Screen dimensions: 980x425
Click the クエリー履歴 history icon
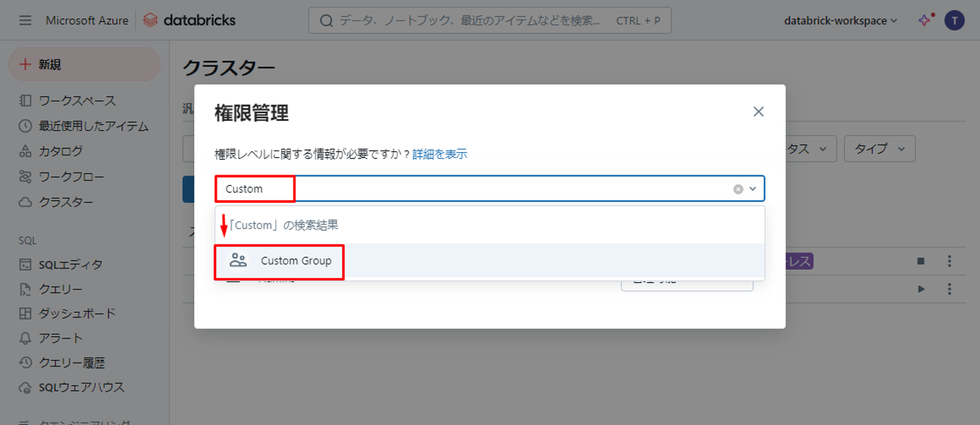coord(25,362)
